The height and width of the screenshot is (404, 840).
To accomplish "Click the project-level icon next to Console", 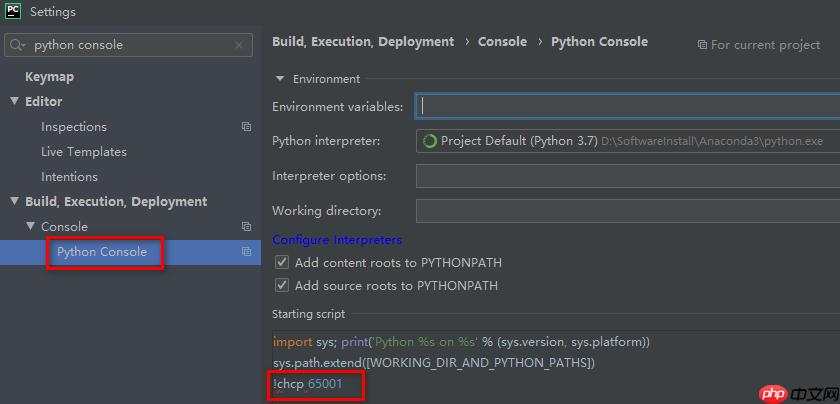I will (246, 227).
